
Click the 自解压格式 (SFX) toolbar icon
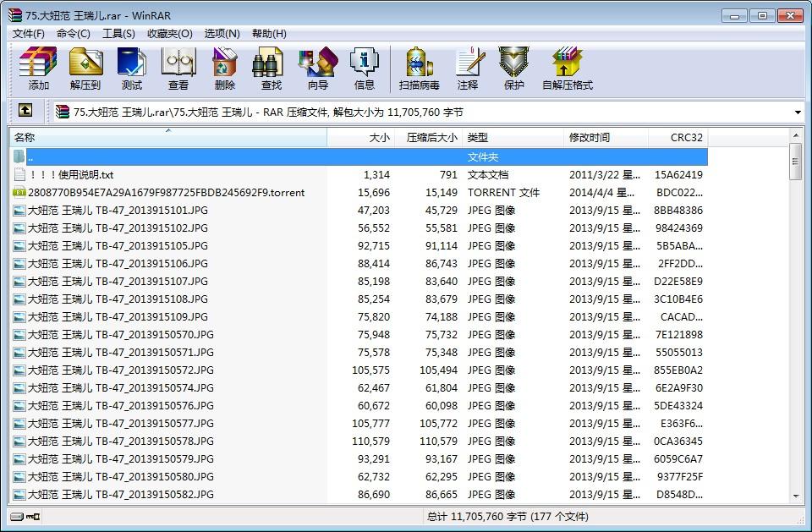(567, 68)
